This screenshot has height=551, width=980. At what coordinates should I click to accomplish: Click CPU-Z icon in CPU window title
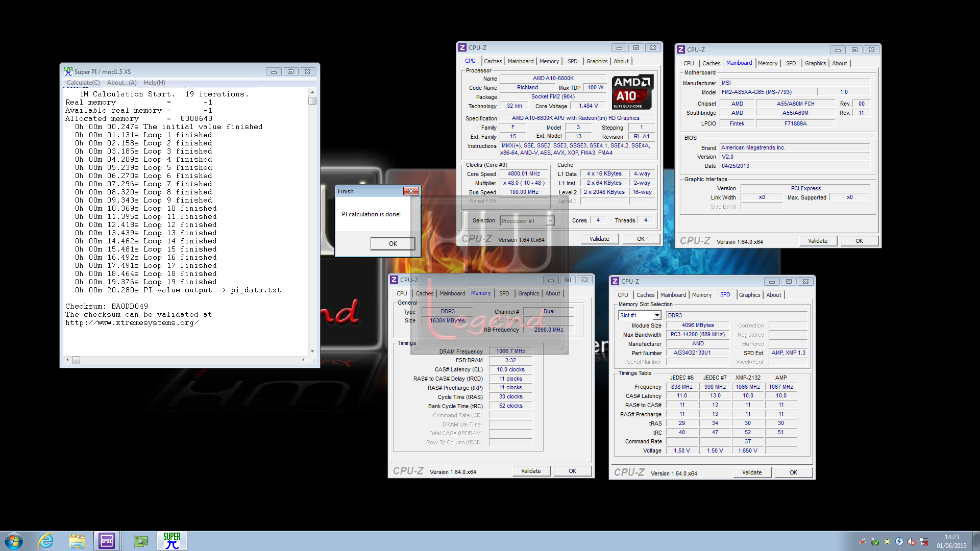462,47
